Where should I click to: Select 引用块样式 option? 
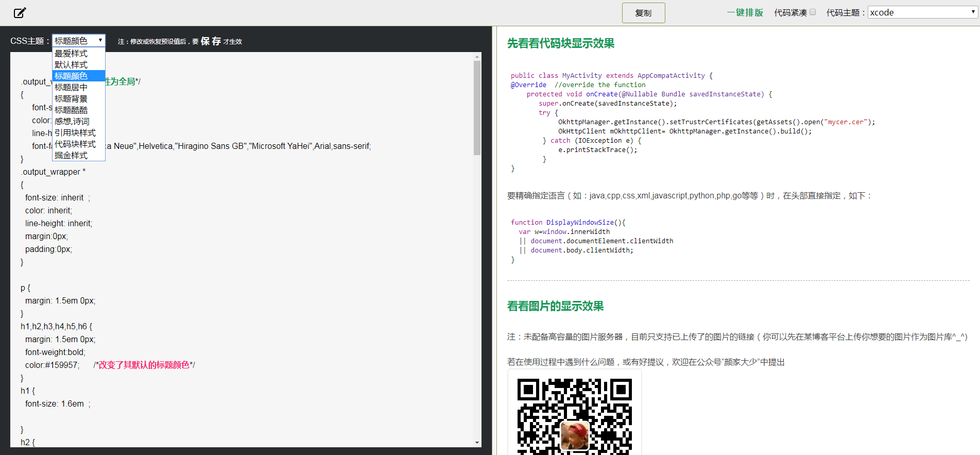tap(79, 132)
